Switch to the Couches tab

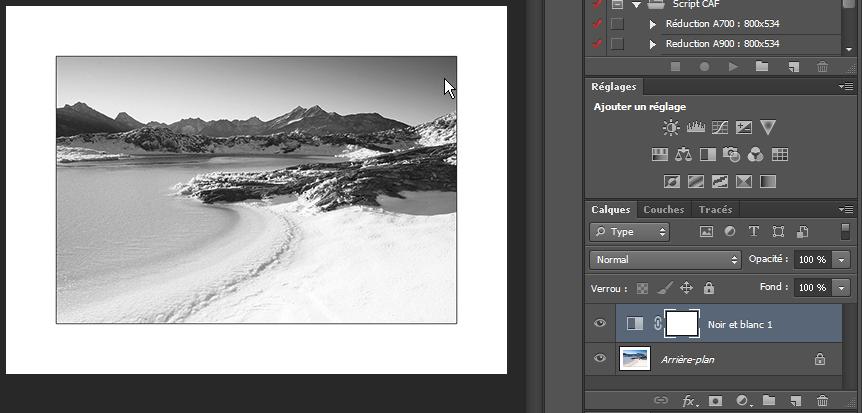[x=664, y=210]
